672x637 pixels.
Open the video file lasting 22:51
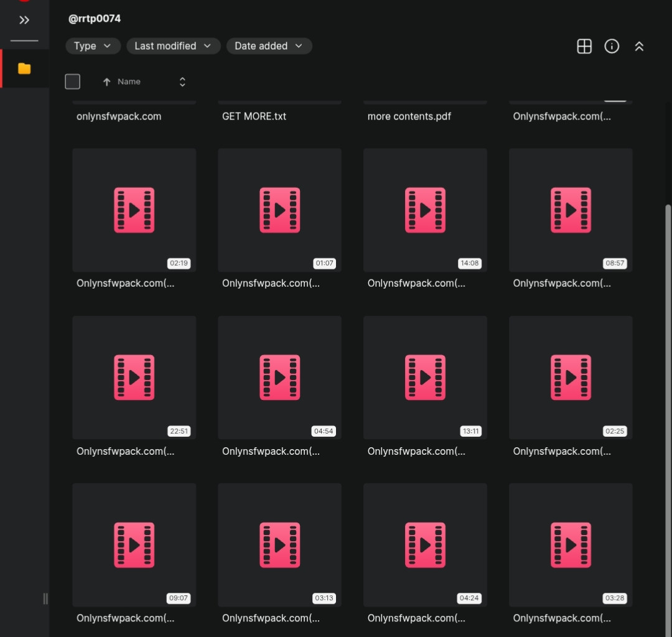[x=134, y=378]
